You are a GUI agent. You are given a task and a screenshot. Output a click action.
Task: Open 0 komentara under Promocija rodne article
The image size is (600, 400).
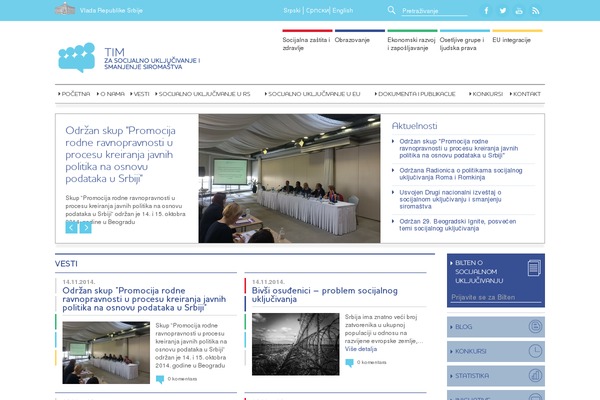(x=182, y=379)
